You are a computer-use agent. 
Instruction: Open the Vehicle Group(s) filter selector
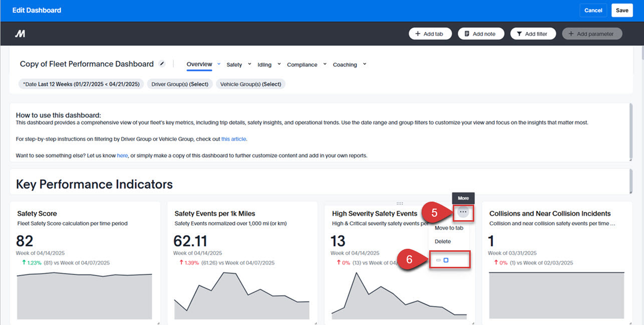click(x=250, y=84)
